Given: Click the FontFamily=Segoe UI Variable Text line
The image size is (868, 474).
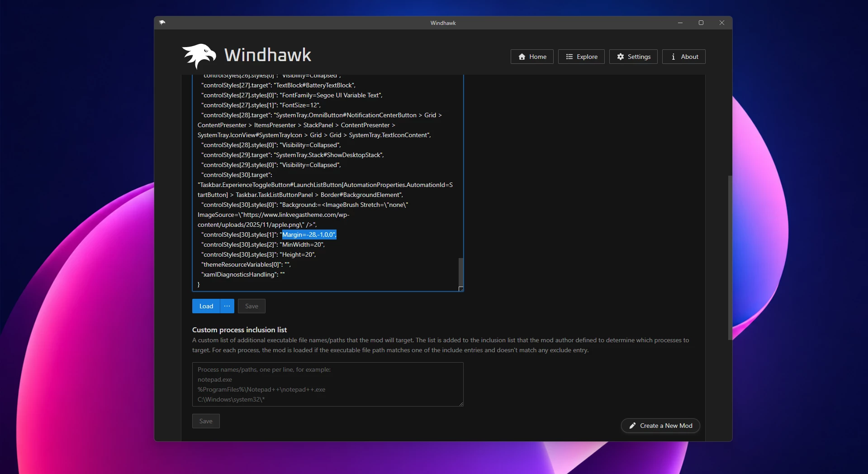Looking at the screenshot, I should 292,95.
